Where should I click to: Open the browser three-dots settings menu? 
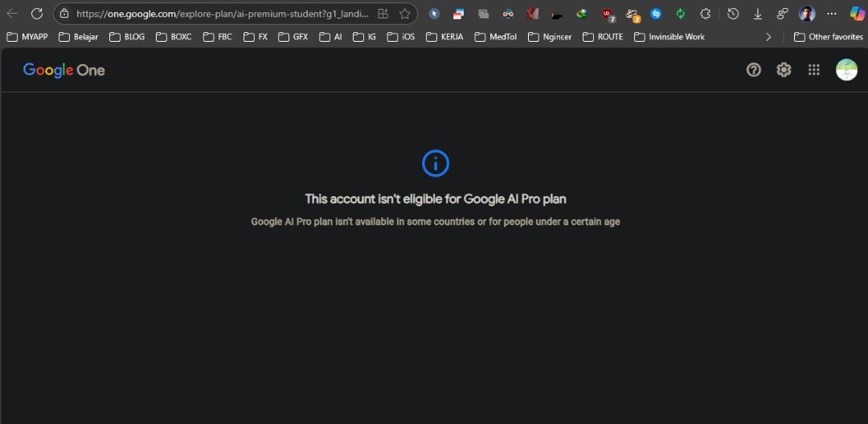coord(832,14)
